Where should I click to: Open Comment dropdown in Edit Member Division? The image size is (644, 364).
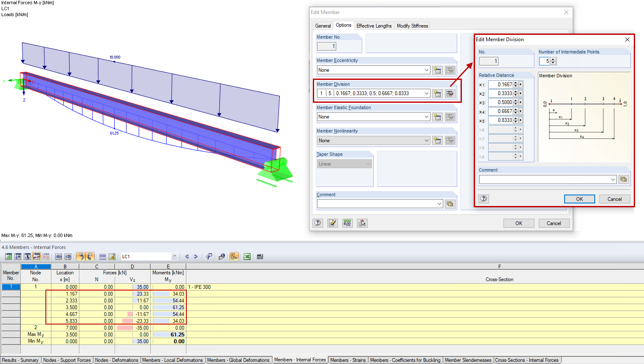[x=613, y=180]
